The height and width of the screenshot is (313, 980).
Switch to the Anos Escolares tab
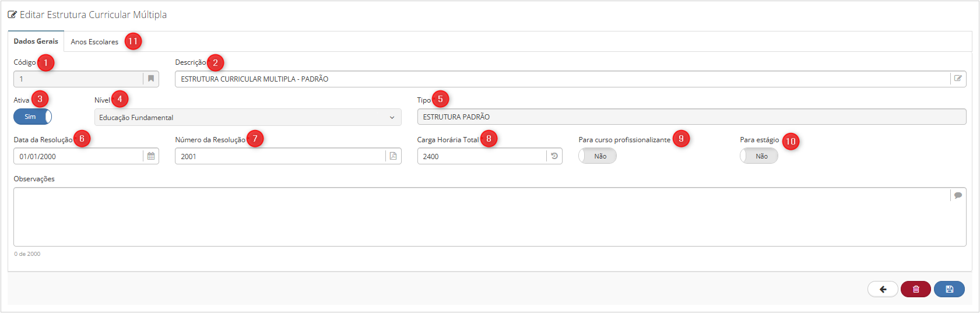coord(94,42)
